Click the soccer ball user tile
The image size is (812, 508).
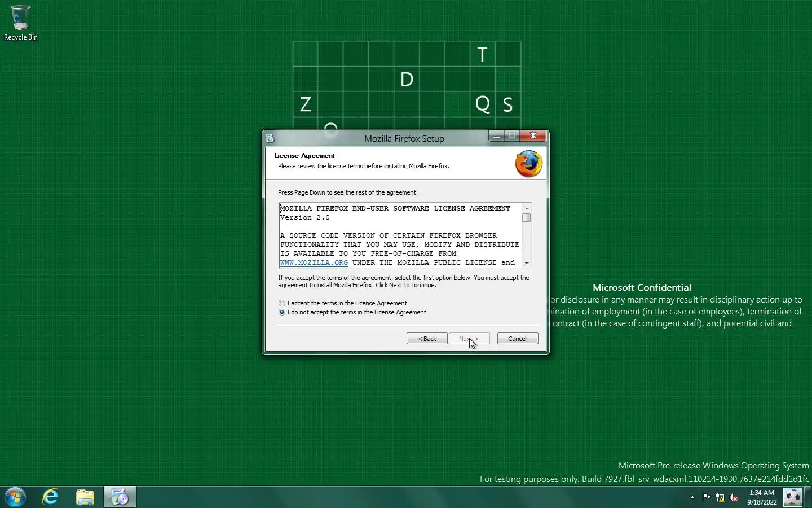tap(793, 497)
